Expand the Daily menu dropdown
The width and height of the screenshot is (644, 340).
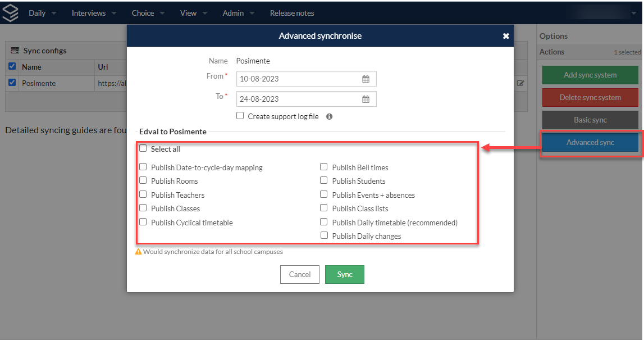(x=42, y=13)
